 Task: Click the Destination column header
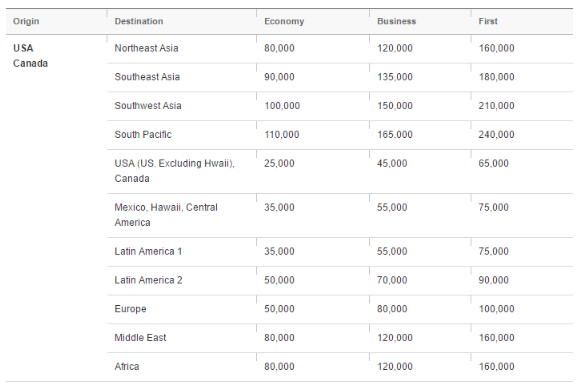[139, 21]
